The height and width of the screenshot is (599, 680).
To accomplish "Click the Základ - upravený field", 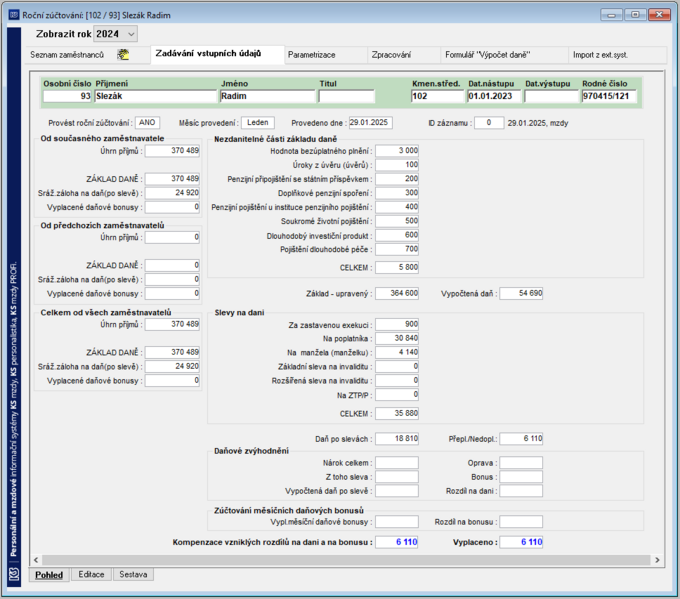I will click(x=397, y=294).
